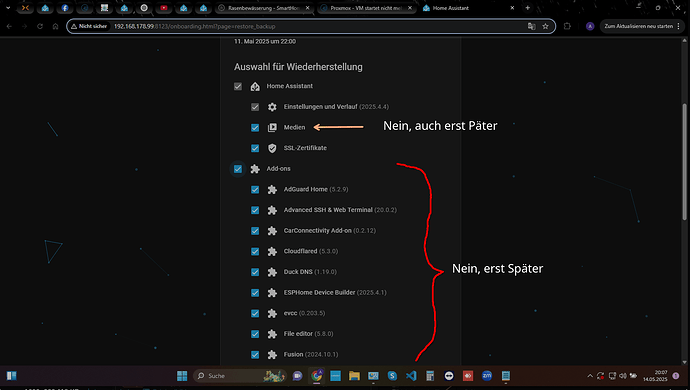Image resolution: width=690 pixels, height=390 pixels.
Task: Click the Nicht sicher security chip
Action: click(89, 26)
